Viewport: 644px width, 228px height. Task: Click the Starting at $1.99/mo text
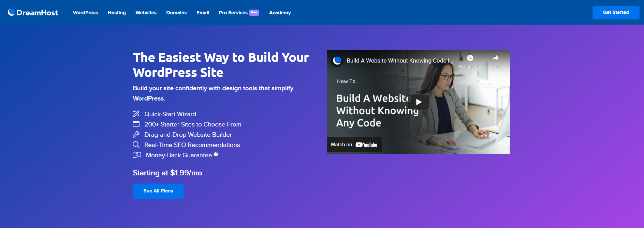coord(167,173)
